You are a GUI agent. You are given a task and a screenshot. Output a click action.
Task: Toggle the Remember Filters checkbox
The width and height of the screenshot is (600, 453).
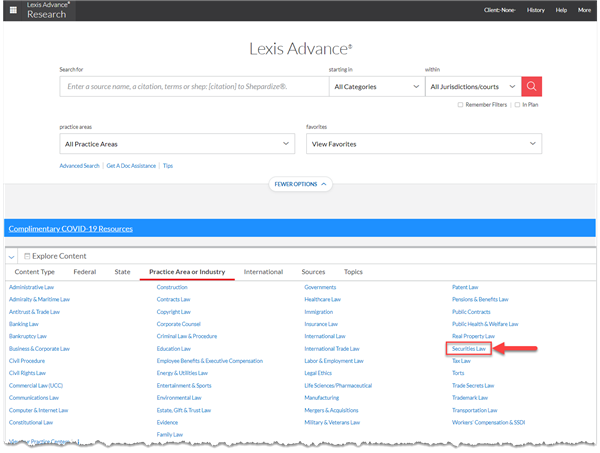460,105
